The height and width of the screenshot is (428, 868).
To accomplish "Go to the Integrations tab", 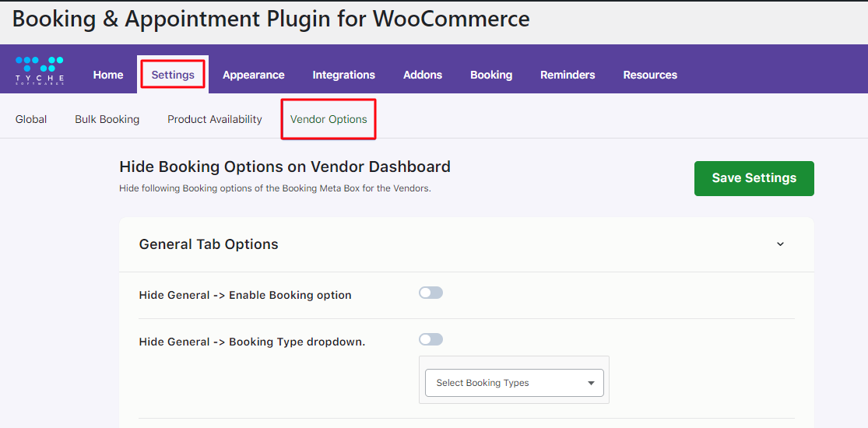I will point(344,75).
